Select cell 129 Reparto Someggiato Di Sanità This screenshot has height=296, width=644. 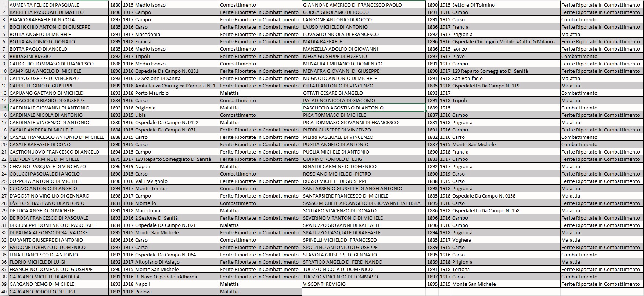pyautogui.click(x=506, y=71)
